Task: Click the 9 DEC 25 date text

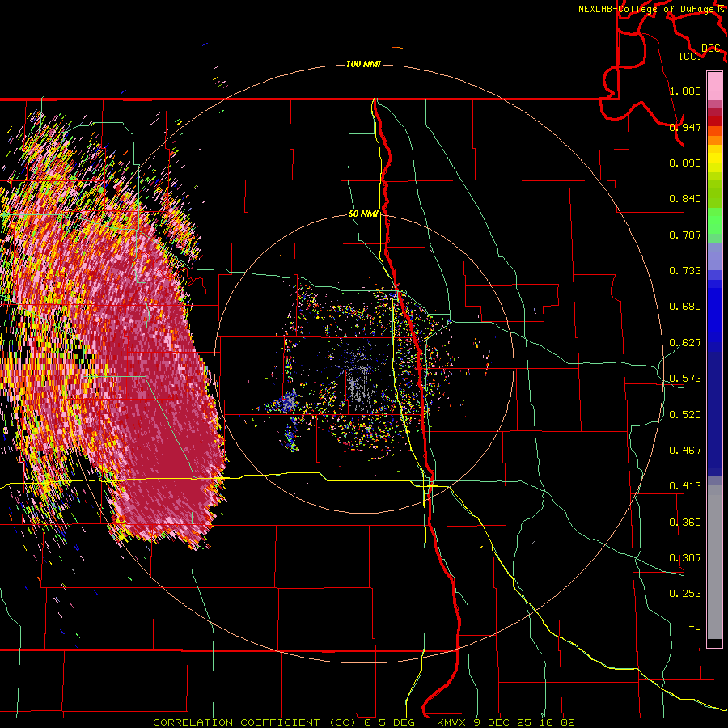Action: [x=504, y=722]
